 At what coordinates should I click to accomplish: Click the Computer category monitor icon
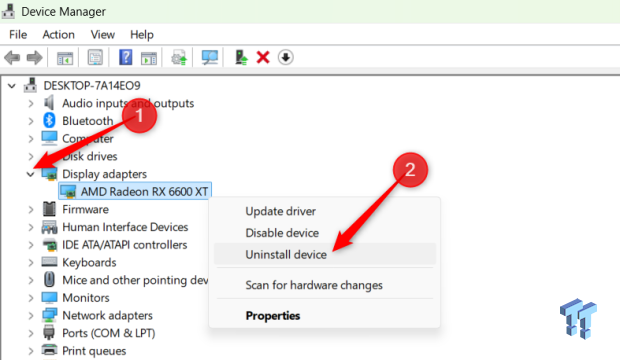[49, 138]
